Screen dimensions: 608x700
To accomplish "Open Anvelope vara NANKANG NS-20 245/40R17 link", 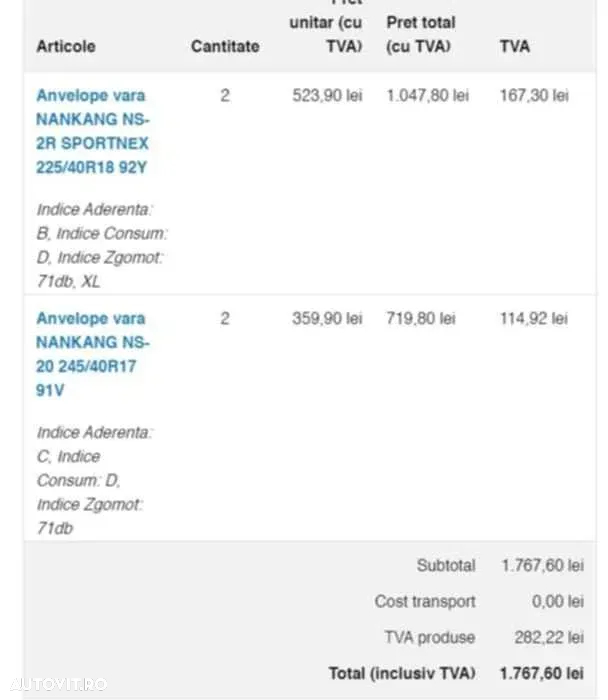I will coord(92,354).
